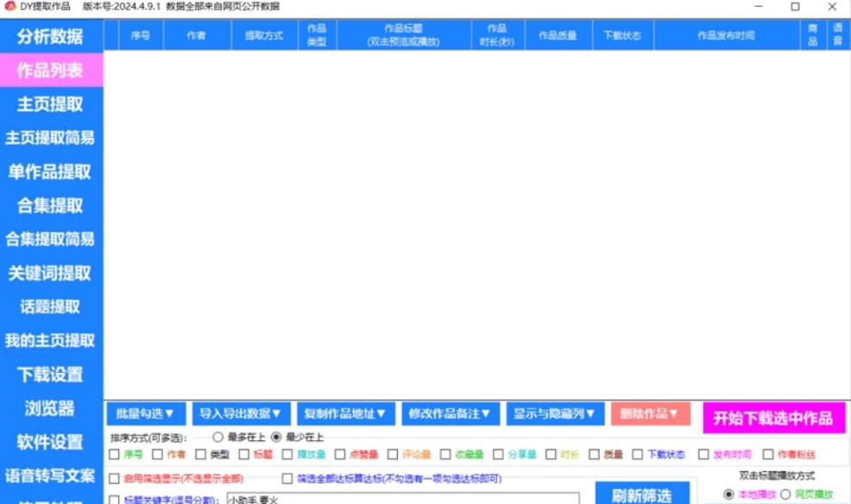This screenshot has width=851, height=504.
Task: Select the 最多在上 sort order radio
Action: point(218,437)
